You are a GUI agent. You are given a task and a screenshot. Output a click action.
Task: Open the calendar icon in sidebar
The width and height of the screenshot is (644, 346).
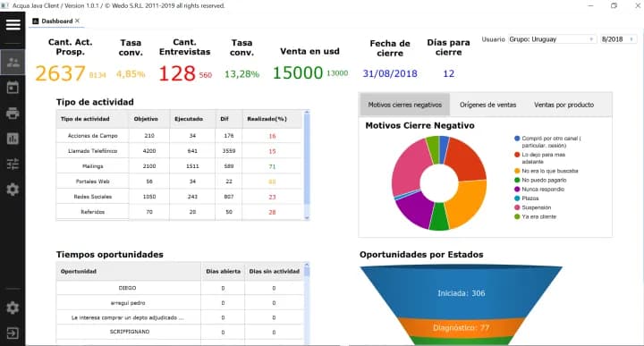tap(13, 88)
